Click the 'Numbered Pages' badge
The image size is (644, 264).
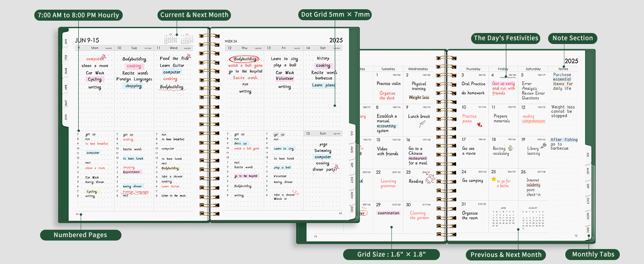(80, 235)
